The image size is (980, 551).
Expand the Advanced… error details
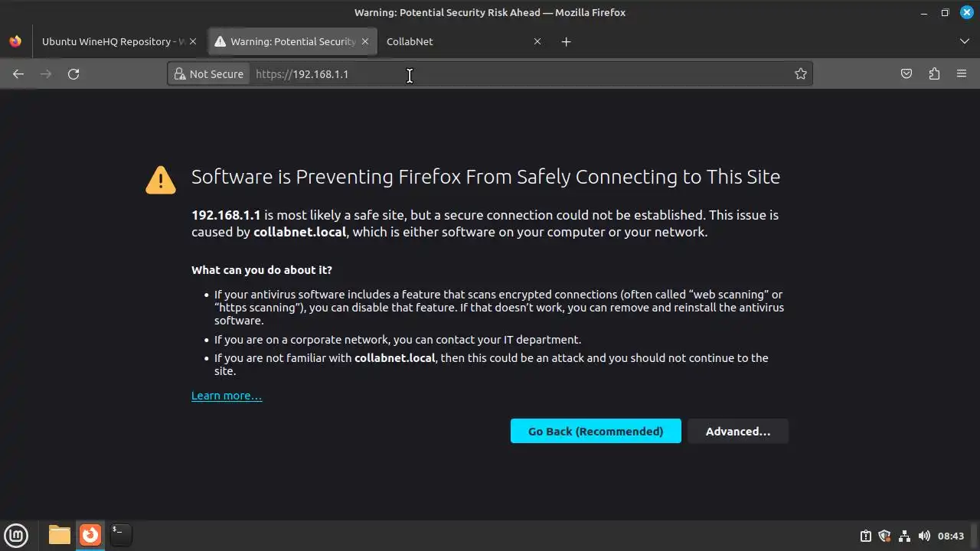tap(737, 432)
